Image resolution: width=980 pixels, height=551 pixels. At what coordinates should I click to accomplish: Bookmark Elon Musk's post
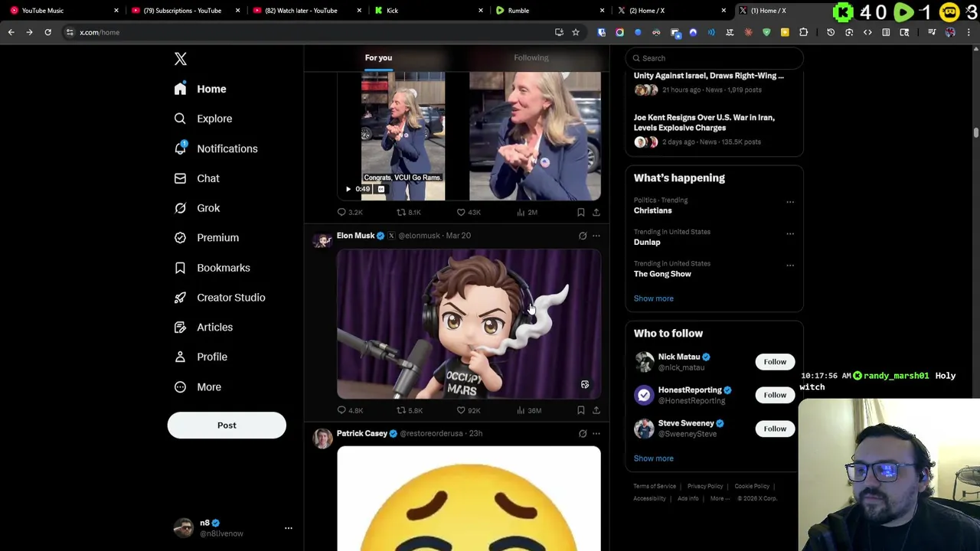pyautogui.click(x=581, y=410)
